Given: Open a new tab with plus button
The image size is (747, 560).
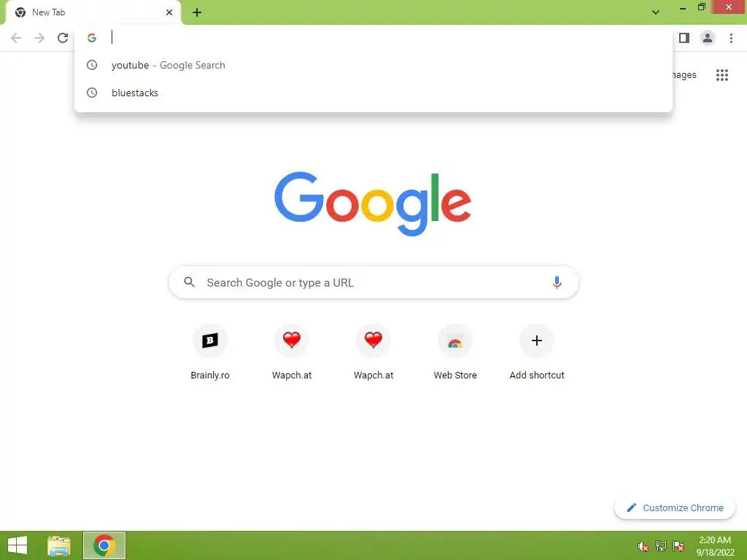Looking at the screenshot, I should coord(197,12).
